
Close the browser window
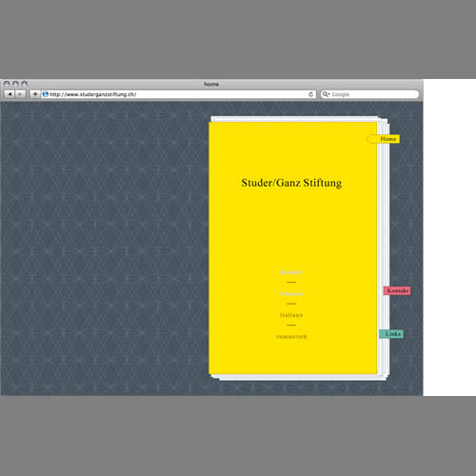coord(7,84)
